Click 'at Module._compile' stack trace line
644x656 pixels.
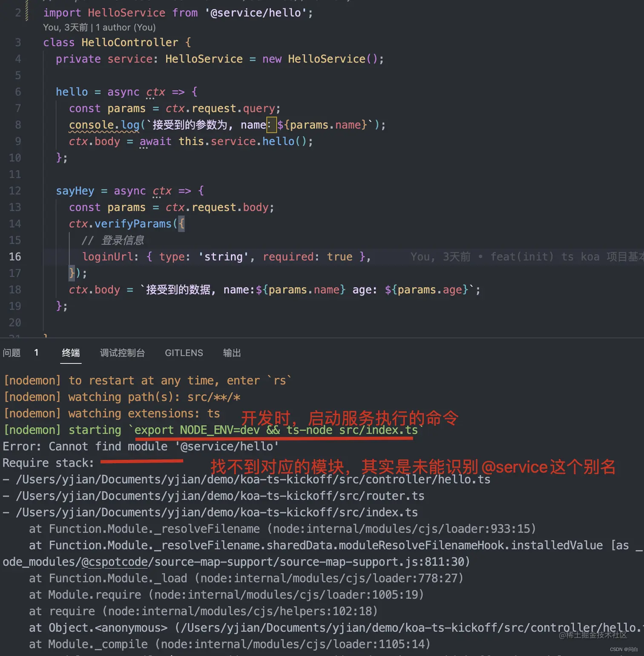pos(230,645)
